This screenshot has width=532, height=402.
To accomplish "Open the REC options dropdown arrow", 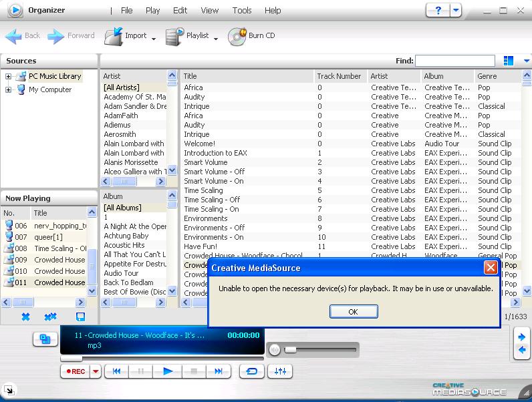I will (x=96, y=372).
